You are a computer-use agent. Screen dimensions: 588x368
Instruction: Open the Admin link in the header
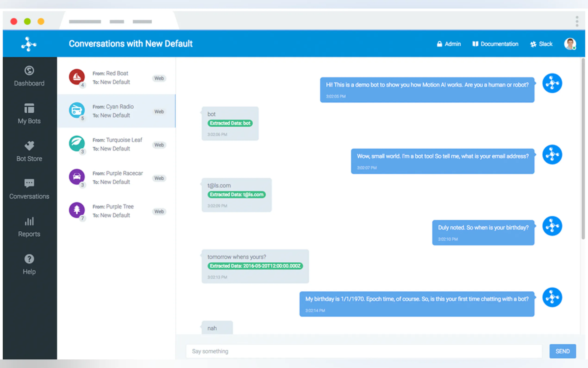(449, 44)
